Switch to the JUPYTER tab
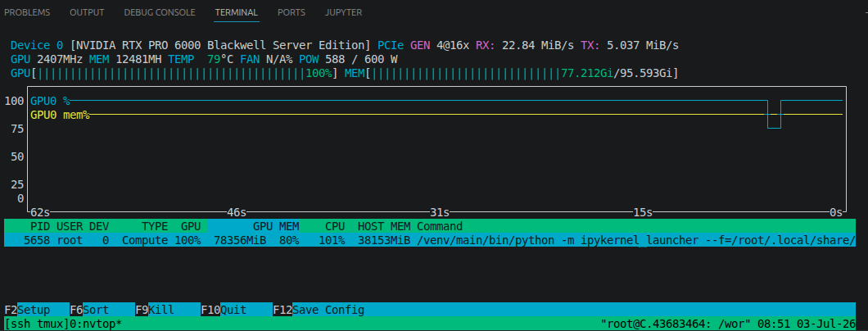This screenshot has width=868, height=331. coord(344,12)
